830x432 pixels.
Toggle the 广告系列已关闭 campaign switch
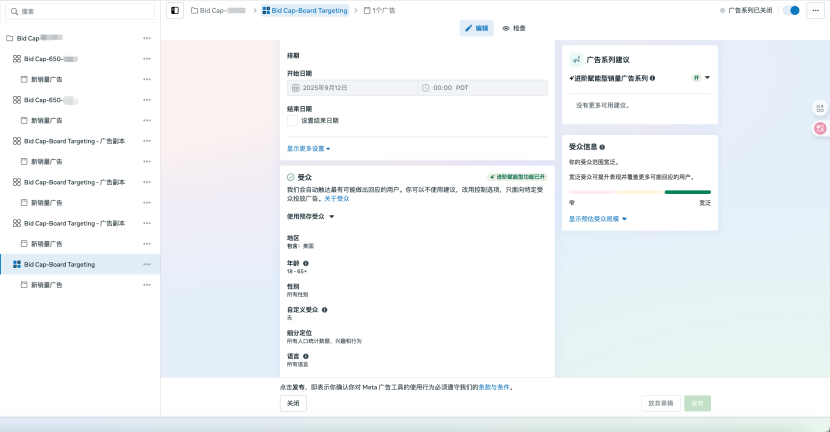[x=791, y=10]
